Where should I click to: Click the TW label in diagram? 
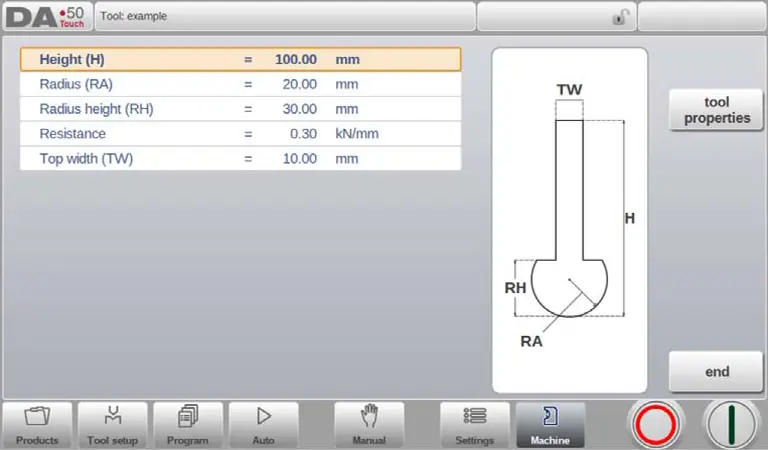[569, 90]
